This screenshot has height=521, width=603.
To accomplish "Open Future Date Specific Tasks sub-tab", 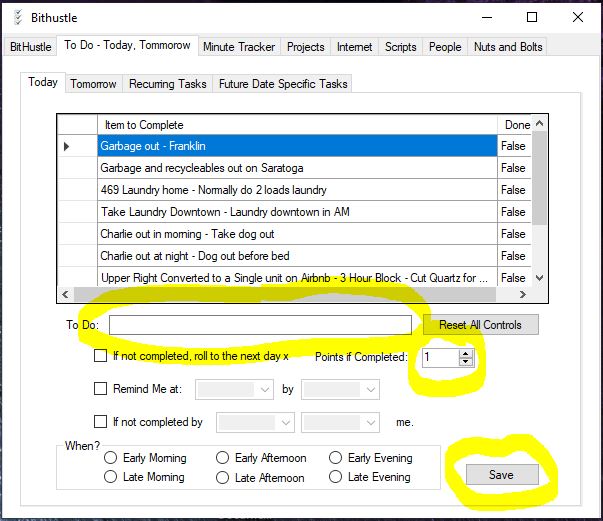I will [283, 84].
